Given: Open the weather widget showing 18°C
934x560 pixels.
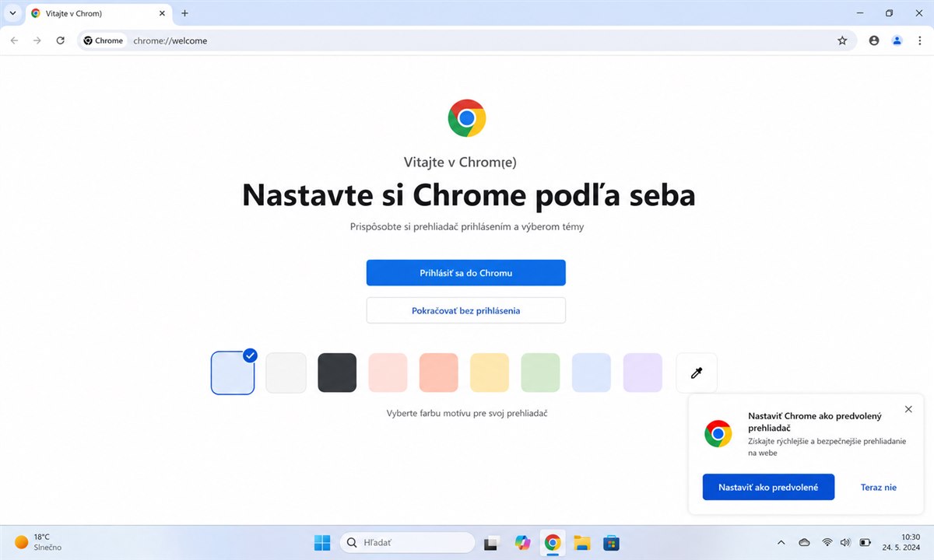Looking at the screenshot, I should [37, 542].
